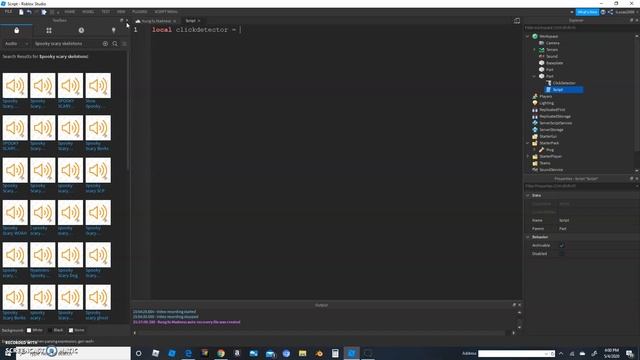Screen dimensions: 640x360
Task: Open Microsoft Edge from the taskbar
Action: (188, 353)
